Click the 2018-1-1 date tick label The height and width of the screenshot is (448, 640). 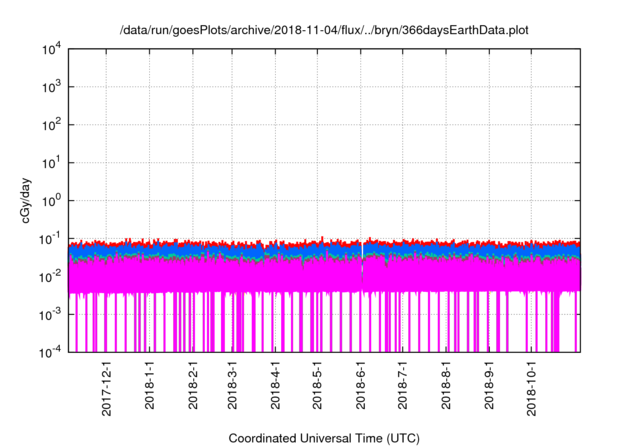coord(150,385)
